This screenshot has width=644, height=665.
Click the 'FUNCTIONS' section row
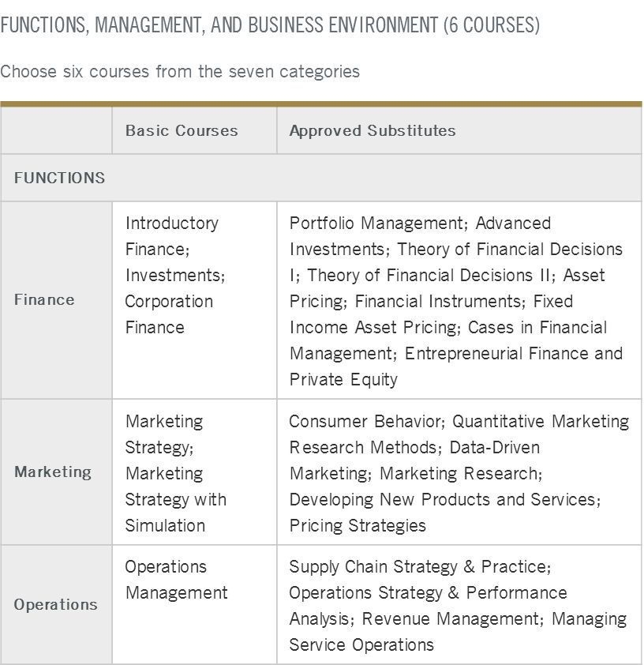coord(59,178)
